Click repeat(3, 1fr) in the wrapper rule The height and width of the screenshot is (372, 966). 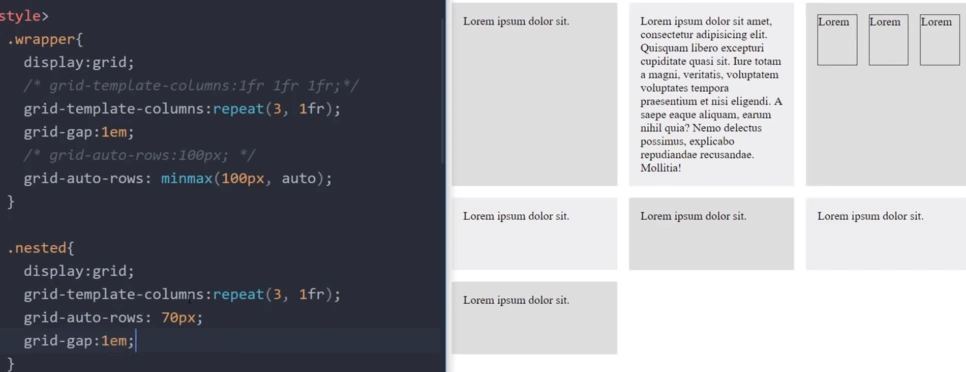coord(277,109)
